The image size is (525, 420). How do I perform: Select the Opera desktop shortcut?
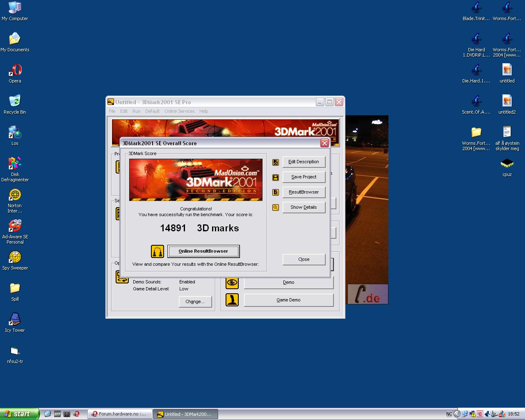pos(15,73)
